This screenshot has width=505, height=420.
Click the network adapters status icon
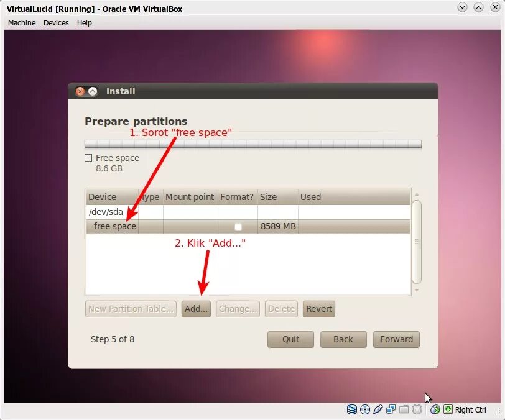click(x=391, y=409)
